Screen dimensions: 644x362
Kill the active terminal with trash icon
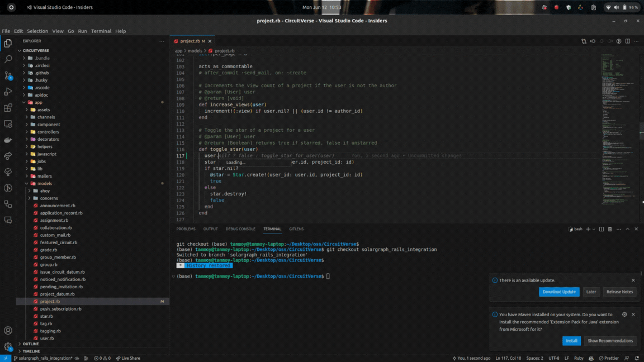point(610,229)
